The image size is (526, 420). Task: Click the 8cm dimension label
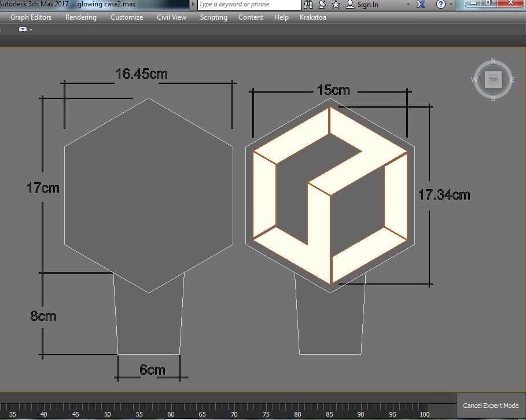tap(43, 316)
